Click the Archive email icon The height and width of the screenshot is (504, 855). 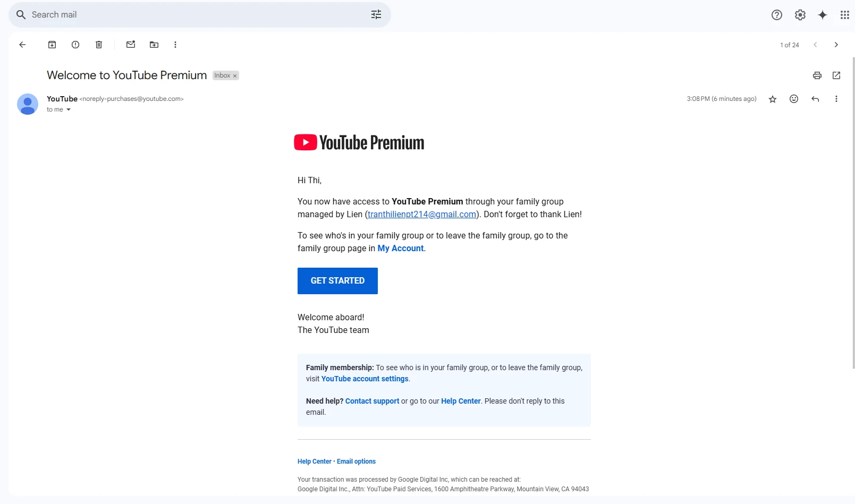click(52, 45)
